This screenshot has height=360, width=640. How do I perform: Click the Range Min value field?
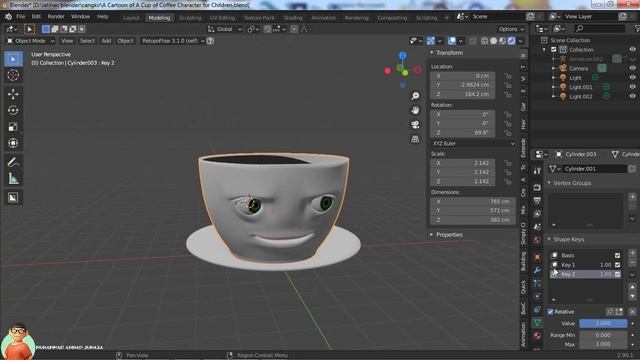click(x=603, y=335)
